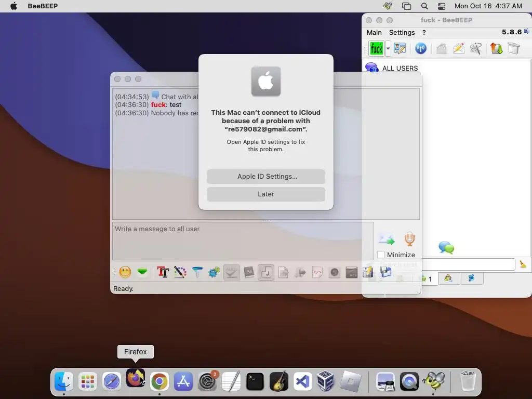
Task: Click the BeeBEEP bee icon in menu bar
Action: click(387, 6)
